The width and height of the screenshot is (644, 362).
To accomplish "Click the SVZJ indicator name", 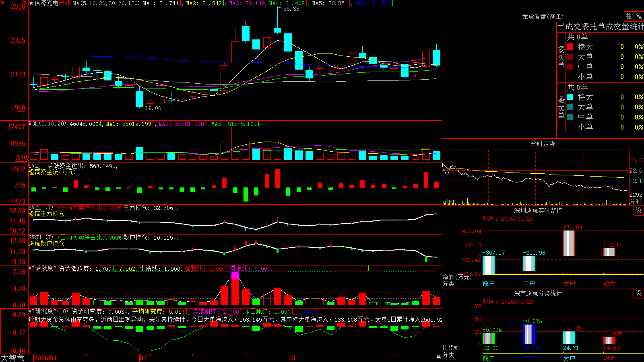I will pyautogui.click(x=35, y=166).
